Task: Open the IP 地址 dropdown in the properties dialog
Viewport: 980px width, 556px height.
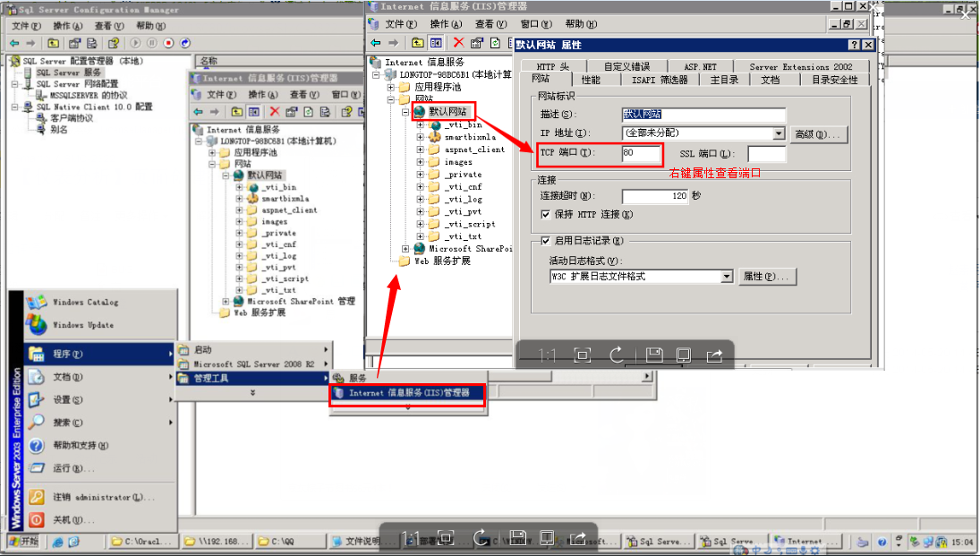Action: click(x=778, y=133)
